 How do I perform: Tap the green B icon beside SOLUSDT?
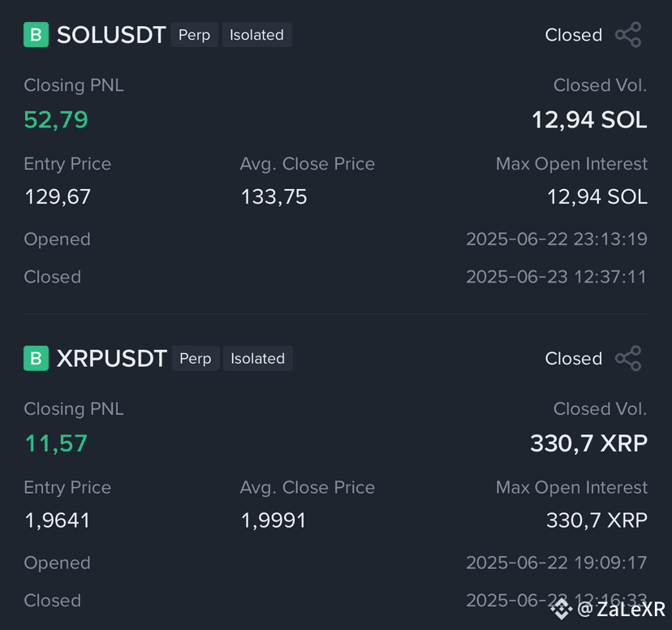pyautogui.click(x=36, y=35)
